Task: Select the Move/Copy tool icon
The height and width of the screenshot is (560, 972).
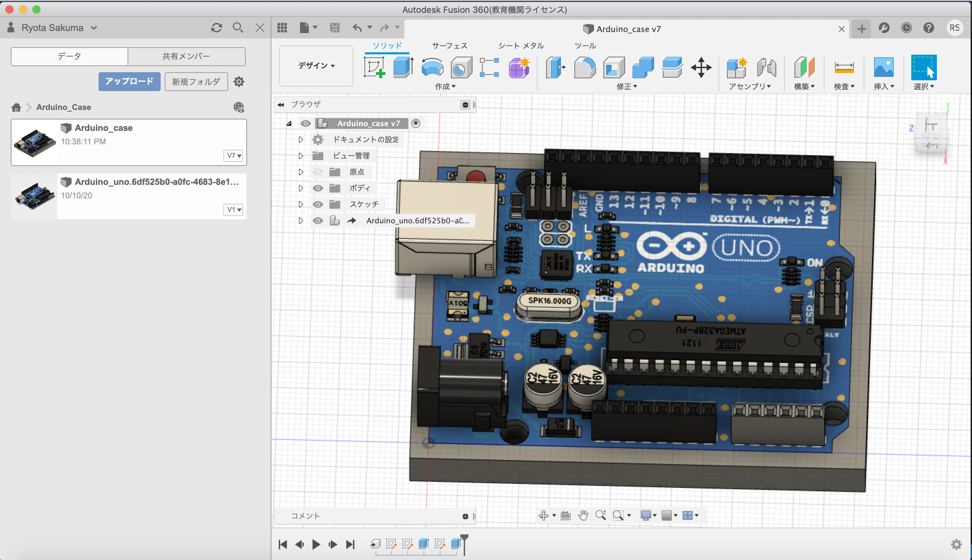Action: 701,67
